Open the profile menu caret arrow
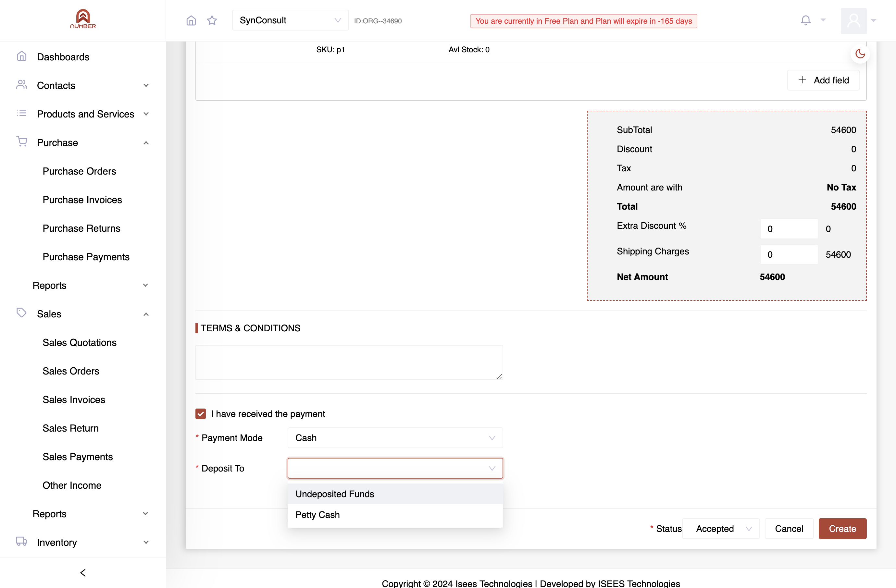This screenshot has width=896, height=588. (873, 21)
